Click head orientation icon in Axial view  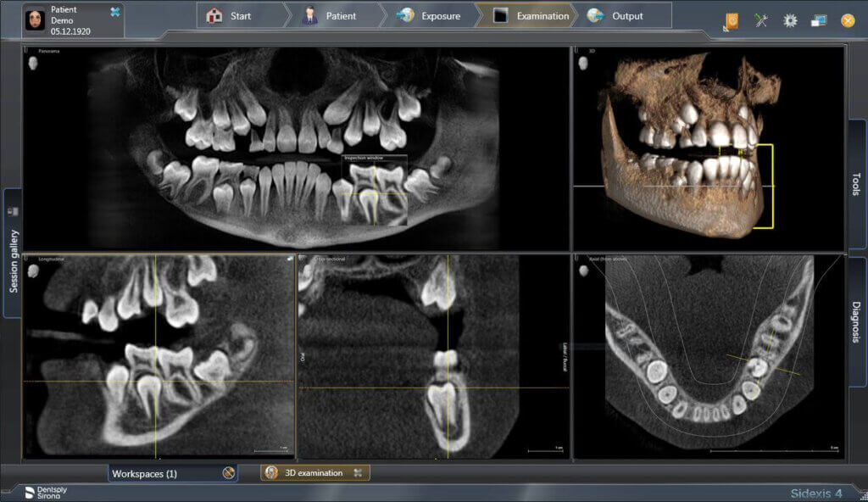(583, 271)
